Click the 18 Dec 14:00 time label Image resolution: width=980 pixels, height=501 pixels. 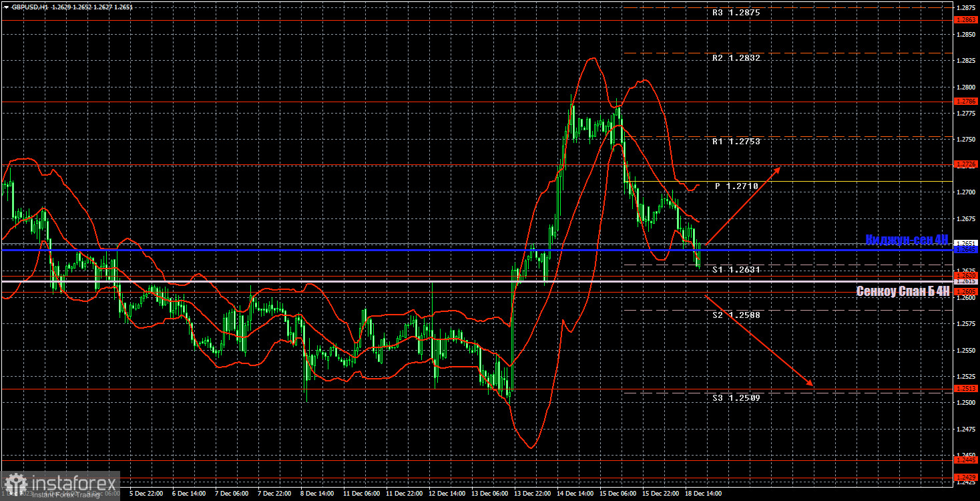(x=703, y=494)
